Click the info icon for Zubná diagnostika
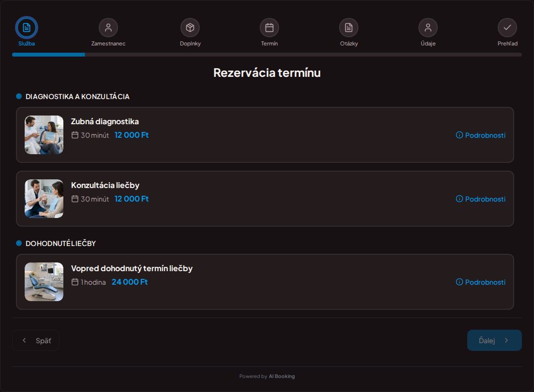 (460, 135)
